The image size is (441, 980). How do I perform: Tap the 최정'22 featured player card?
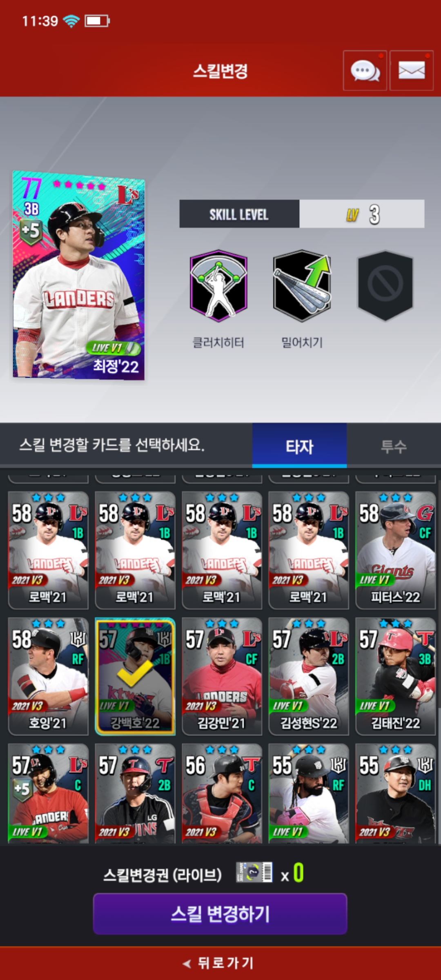pyautogui.click(x=78, y=275)
